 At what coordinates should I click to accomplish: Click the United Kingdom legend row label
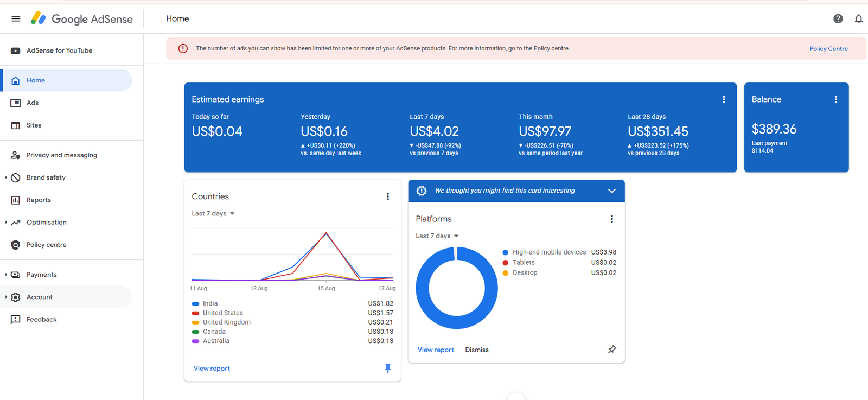coord(227,322)
